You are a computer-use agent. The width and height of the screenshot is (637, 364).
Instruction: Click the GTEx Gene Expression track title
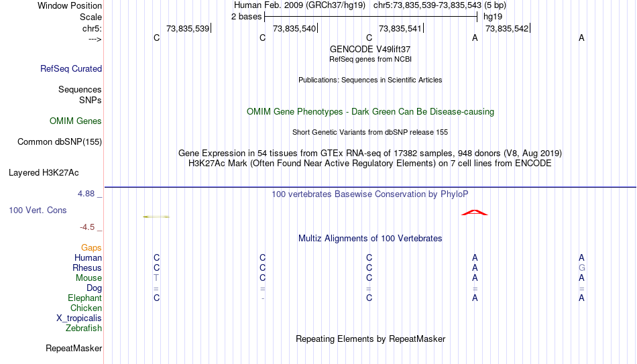pyautogui.click(x=370, y=153)
